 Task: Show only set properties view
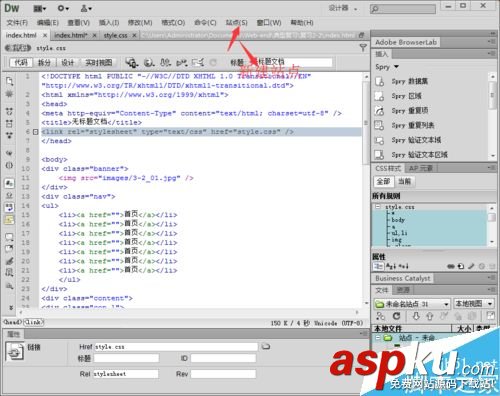point(403,266)
